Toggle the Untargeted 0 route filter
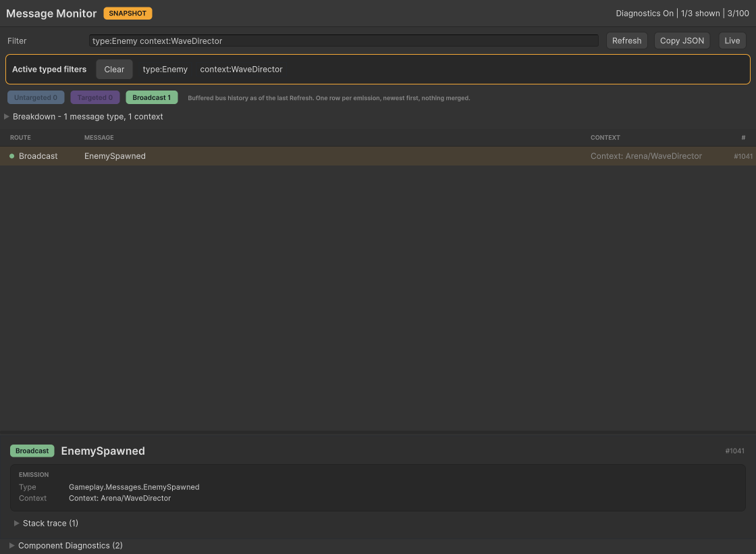Viewport: 756px width, 554px height. [36, 97]
